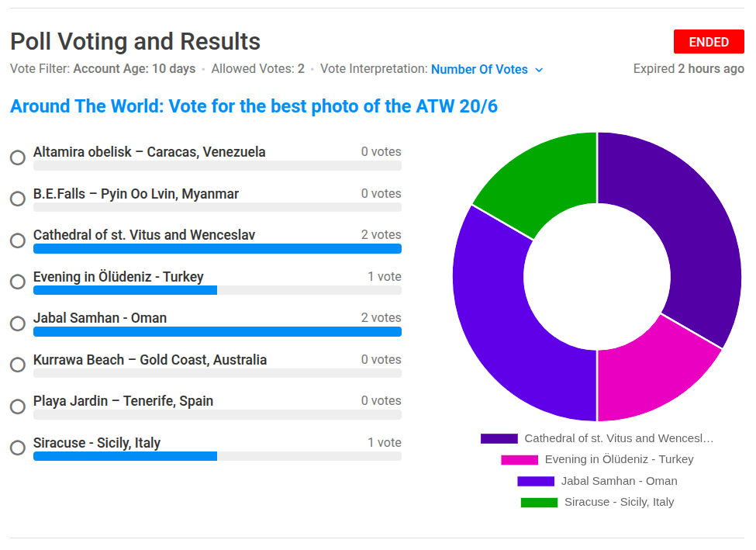Pick the Siracuse - Sicily, Italy option
Image resolution: width=756 pixels, height=550 pixels.
(x=17, y=448)
